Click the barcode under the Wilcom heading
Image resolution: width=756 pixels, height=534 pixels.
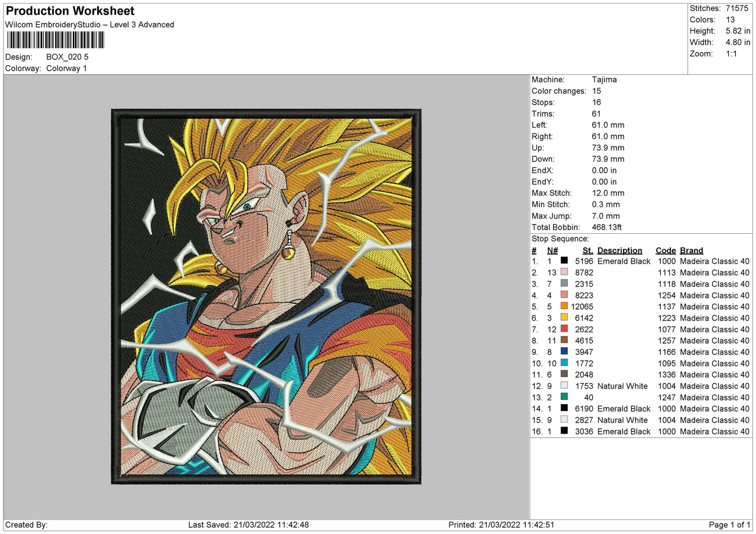(55, 40)
